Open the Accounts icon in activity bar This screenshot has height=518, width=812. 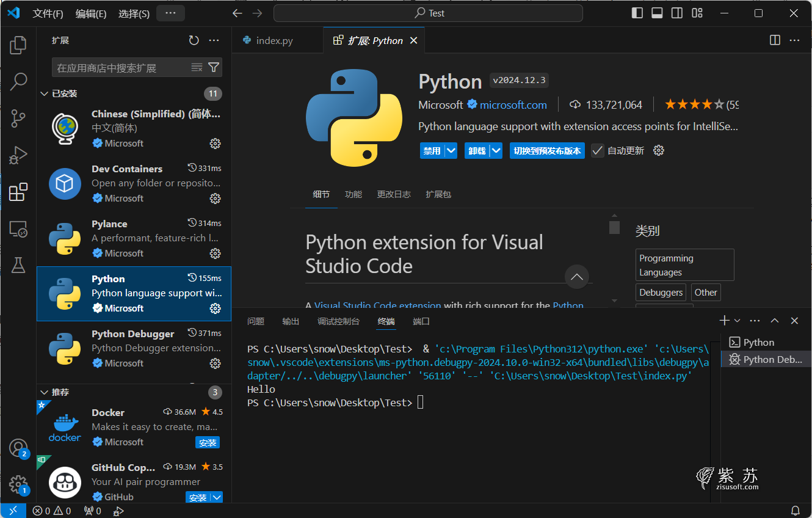coord(18,448)
